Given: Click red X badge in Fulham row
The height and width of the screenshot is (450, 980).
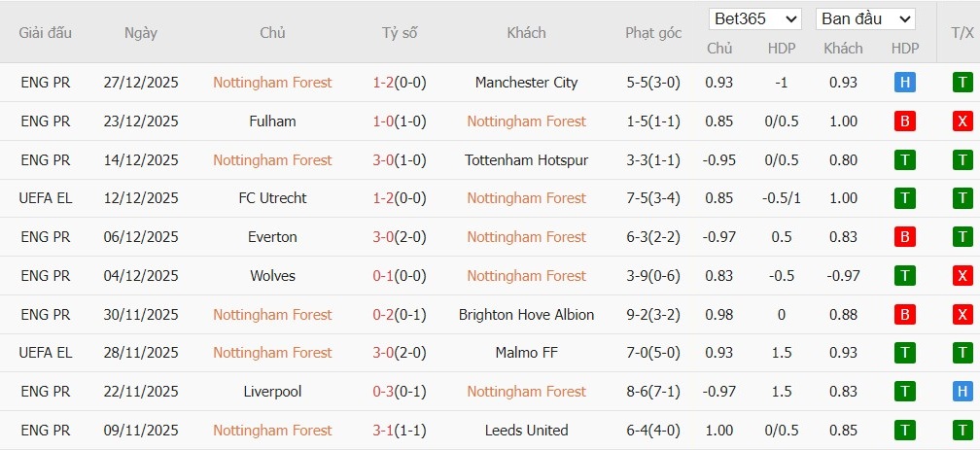Looking at the screenshot, I should coord(962,121).
